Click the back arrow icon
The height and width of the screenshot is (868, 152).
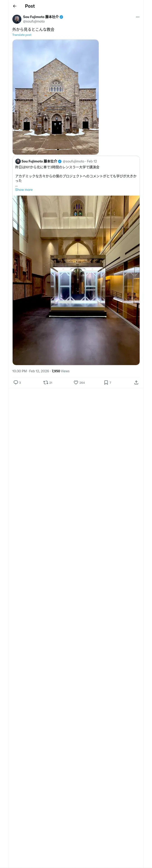(14, 6)
